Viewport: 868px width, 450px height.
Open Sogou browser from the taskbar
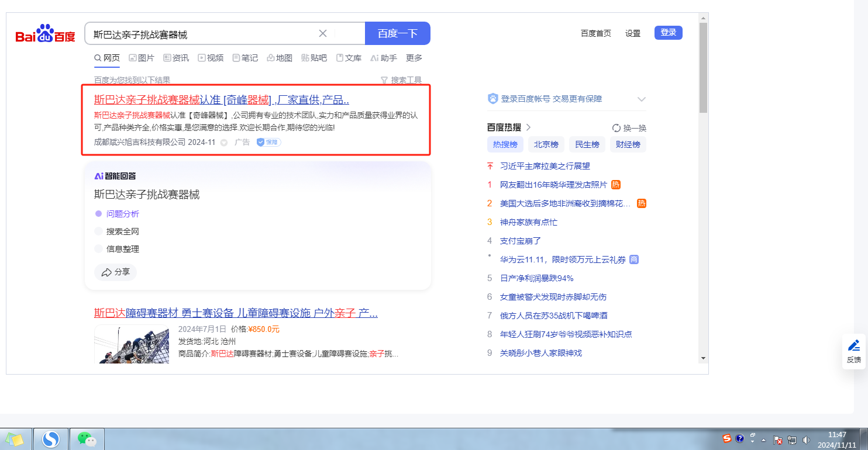[51, 439]
